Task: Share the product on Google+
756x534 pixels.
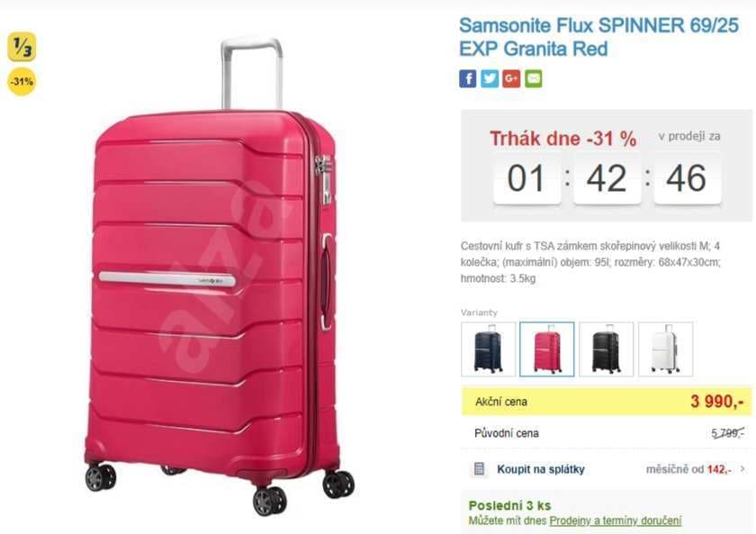Action: coord(509,78)
